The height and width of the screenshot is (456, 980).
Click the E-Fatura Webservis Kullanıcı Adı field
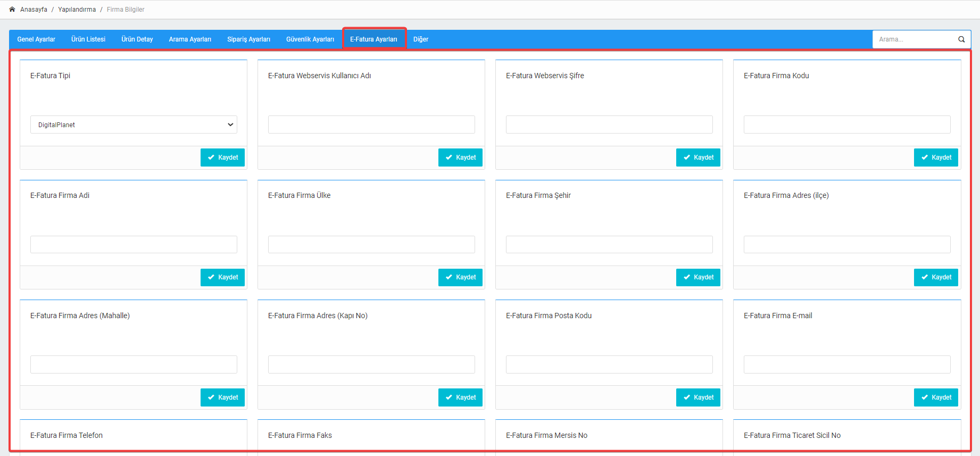click(x=371, y=125)
